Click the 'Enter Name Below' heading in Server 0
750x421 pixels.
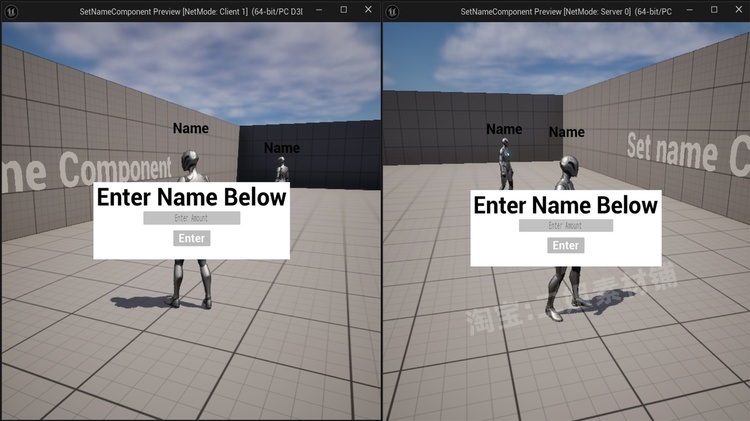[x=565, y=205]
